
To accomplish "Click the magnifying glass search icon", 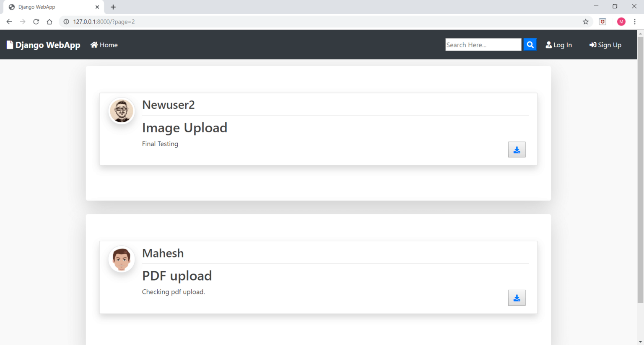I will point(530,44).
